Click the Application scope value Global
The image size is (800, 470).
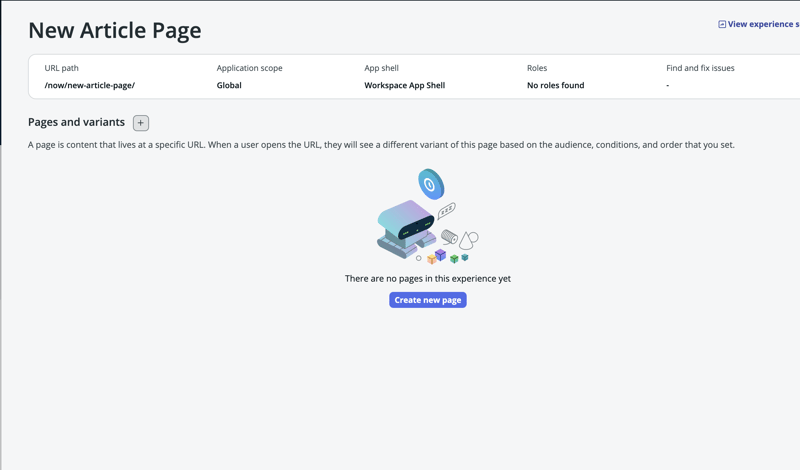tap(229, 85)
